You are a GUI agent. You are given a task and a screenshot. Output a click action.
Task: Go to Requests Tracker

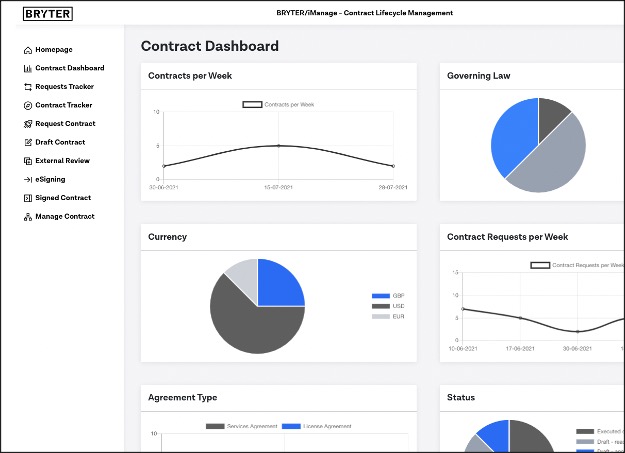[x=65, y=87]
